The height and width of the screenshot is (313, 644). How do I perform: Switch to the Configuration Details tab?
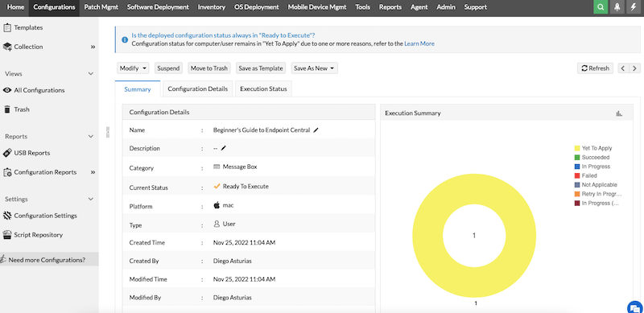(x=197, y=89)
